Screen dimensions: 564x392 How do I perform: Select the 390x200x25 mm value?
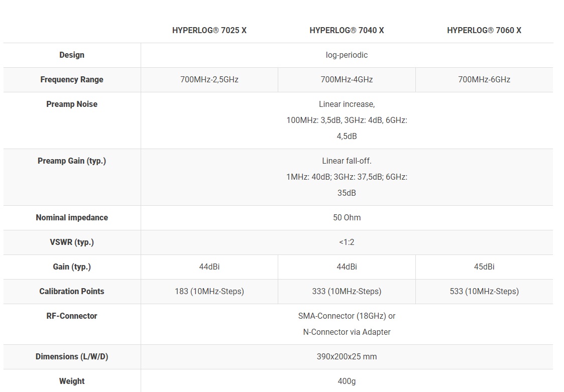347,356
